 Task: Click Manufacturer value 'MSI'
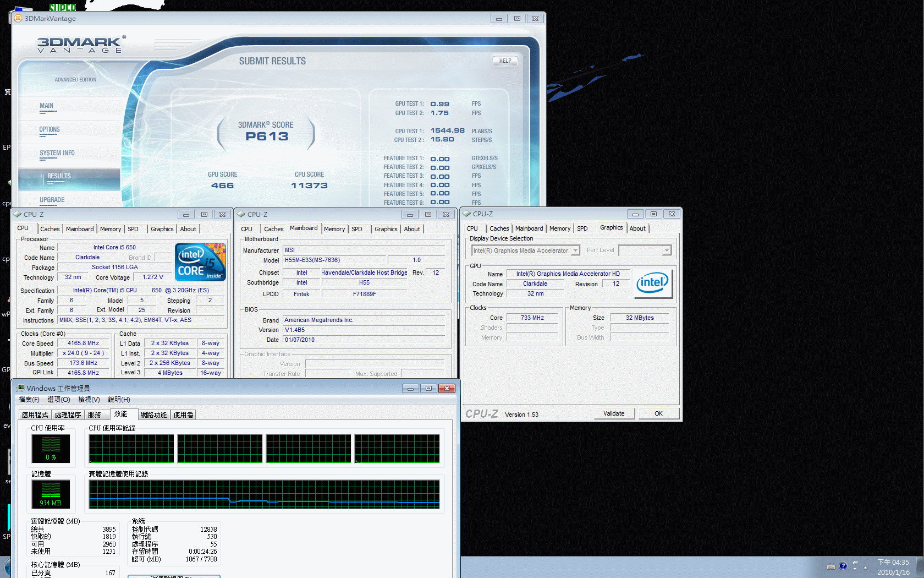click(364, 250)
